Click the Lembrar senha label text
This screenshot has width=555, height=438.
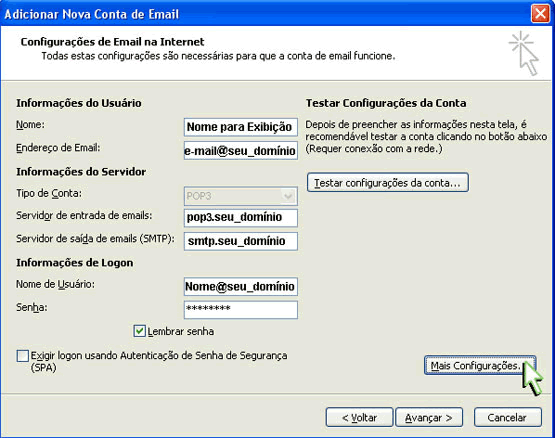181,331
